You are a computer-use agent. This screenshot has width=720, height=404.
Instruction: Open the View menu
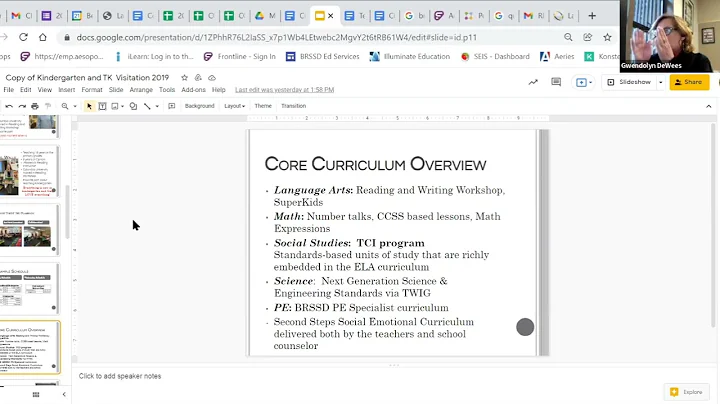pyautogui.click(x=45, y=90)
